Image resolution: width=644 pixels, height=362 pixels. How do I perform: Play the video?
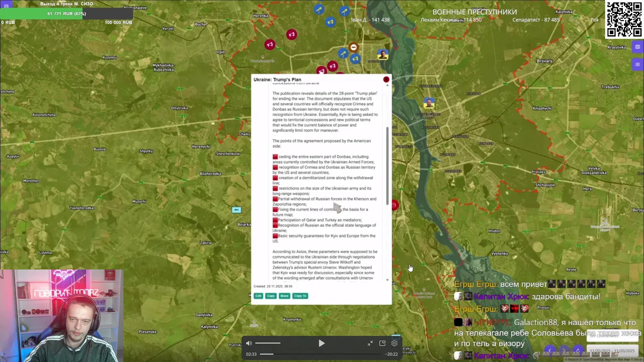coord(321,343)
